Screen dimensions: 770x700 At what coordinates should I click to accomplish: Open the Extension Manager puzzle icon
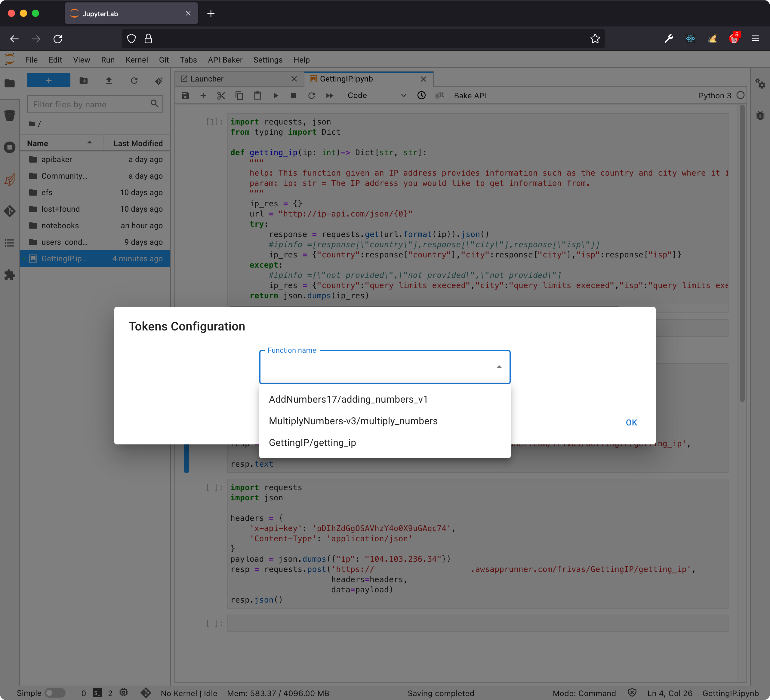(x=10, y=275)
